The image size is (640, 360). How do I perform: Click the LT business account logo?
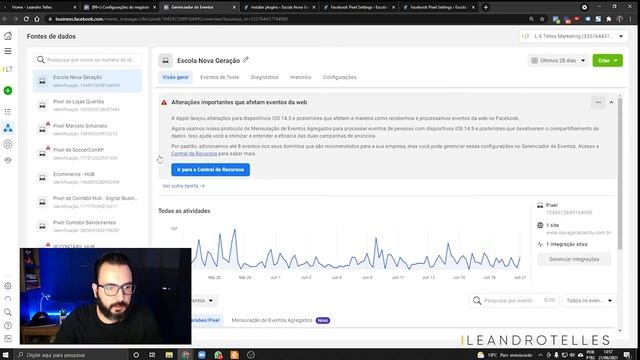click(x=8, y=69)
